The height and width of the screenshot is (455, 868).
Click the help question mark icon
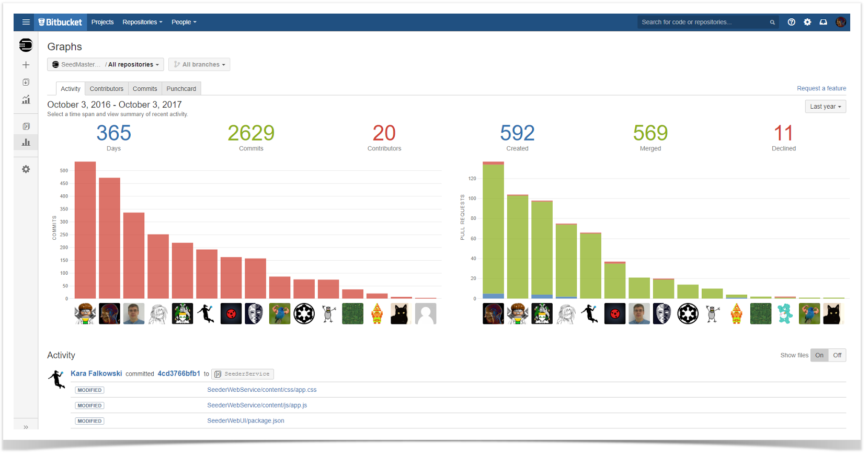click(791, 22)
